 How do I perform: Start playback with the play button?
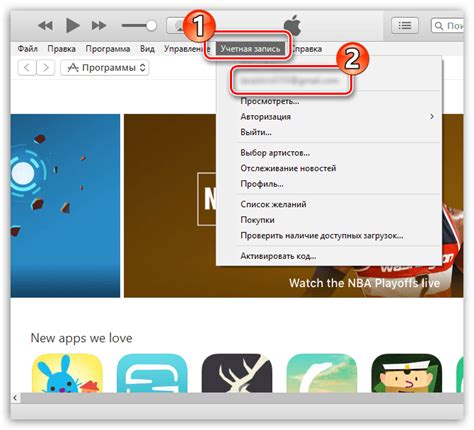tap(72, 25)
